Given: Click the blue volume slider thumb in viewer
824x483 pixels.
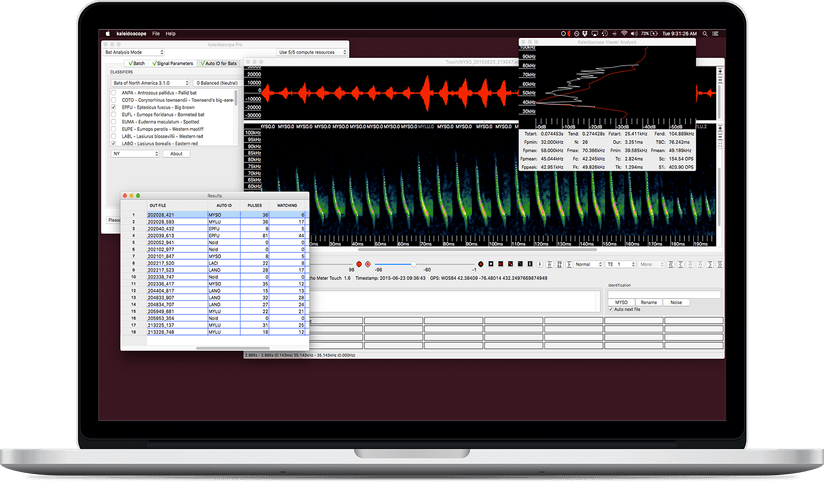Looking at the screenshot, I should click(414, 264).
